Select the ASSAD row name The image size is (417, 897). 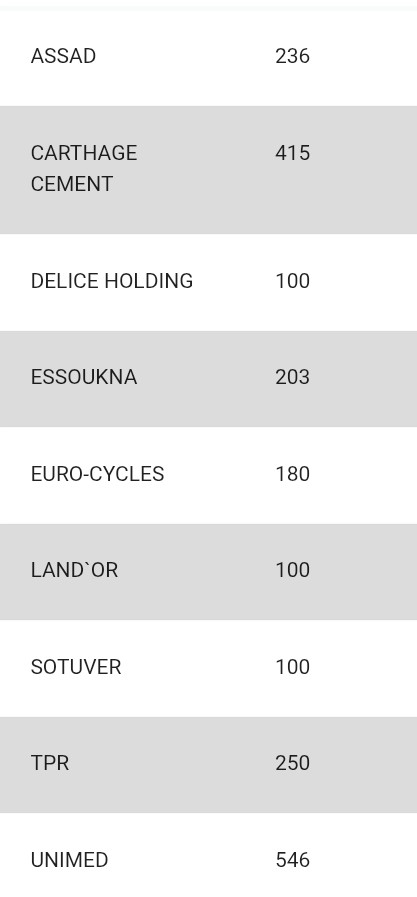(63, 56)
